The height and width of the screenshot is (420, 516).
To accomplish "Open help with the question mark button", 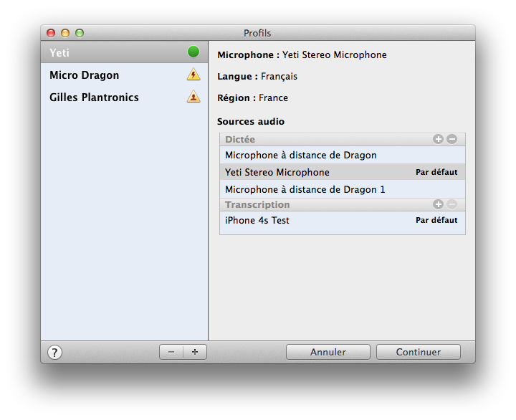I will coord(54,352).
